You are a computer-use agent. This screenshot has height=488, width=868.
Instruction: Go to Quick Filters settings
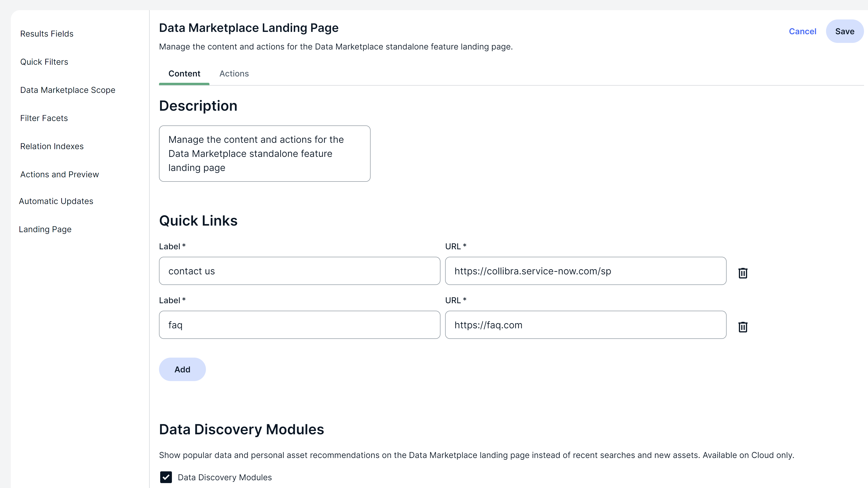point(44,62)
